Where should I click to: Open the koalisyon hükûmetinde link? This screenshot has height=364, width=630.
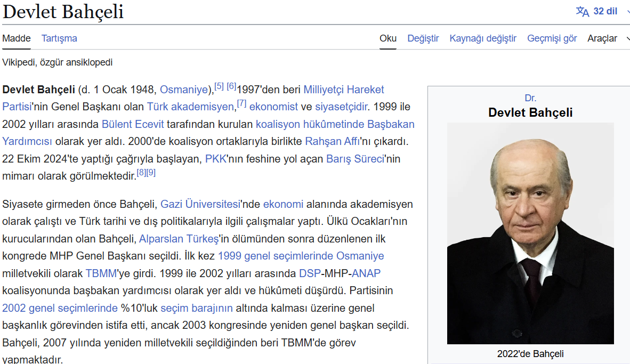click(x=310, y=124)
